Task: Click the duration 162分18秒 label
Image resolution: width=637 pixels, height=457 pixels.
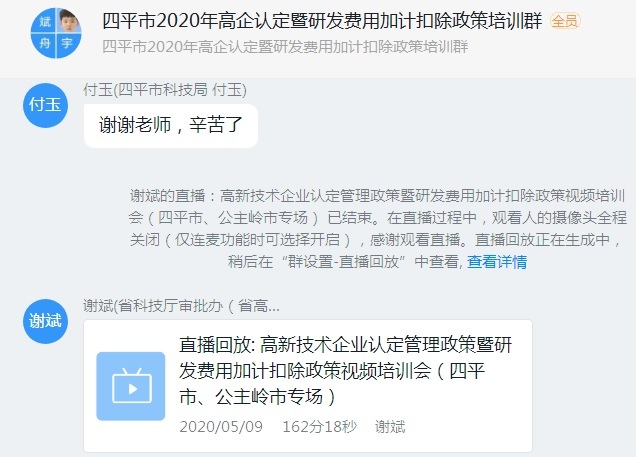Action: click(319, 427)
